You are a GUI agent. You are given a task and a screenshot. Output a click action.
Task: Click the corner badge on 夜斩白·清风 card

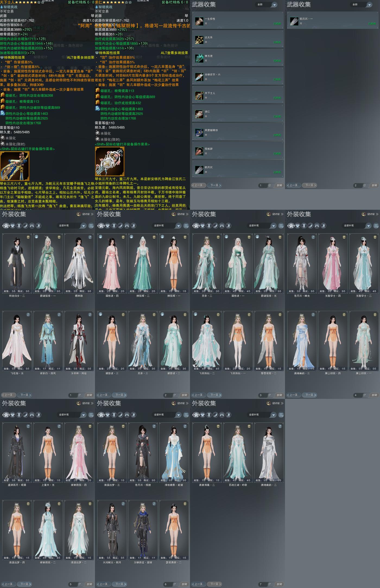coord(59,314)
